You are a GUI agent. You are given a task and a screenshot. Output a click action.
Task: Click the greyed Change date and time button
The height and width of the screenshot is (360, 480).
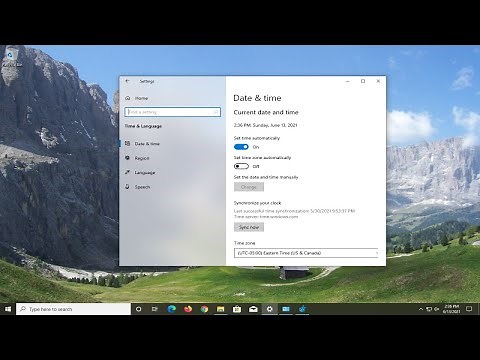249,187
